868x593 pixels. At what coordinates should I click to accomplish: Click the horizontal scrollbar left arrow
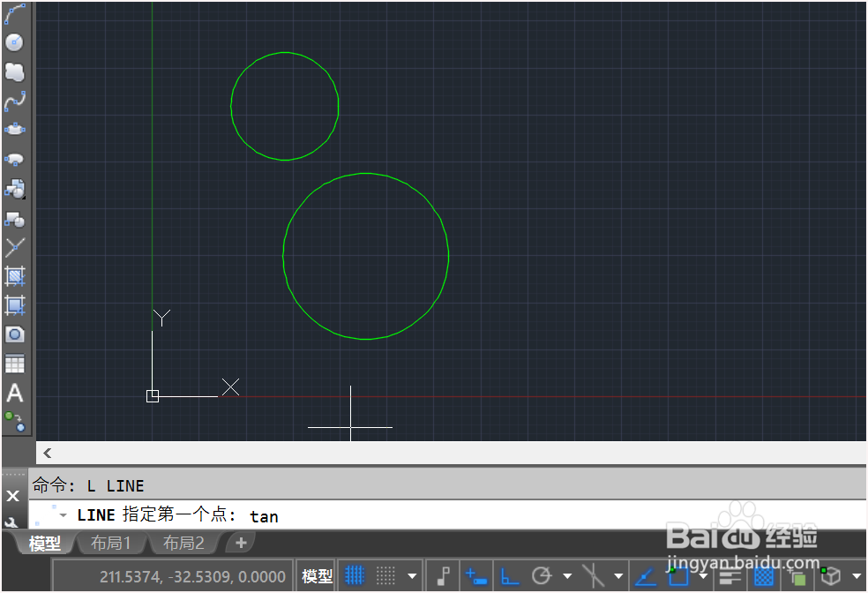[x=48, y=453]
